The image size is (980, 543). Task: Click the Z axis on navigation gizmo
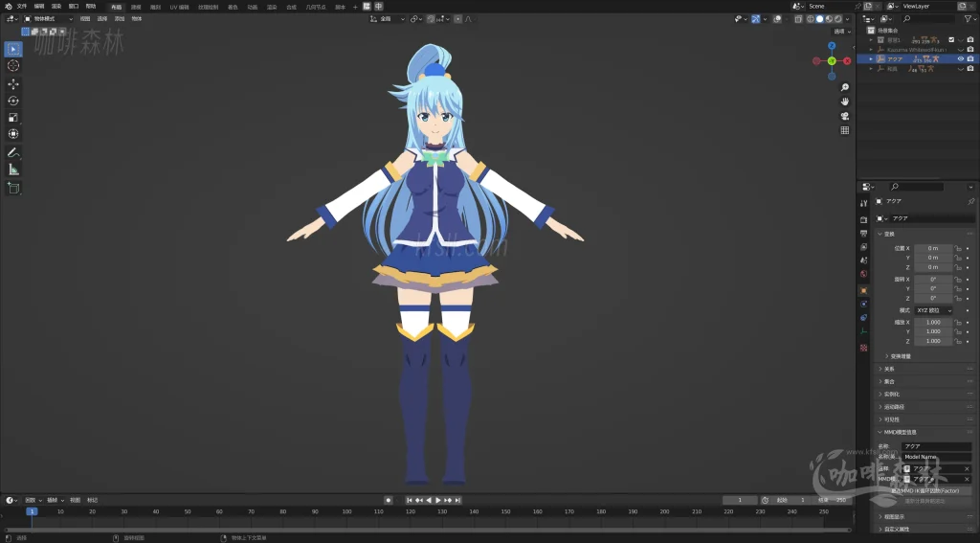832,47
